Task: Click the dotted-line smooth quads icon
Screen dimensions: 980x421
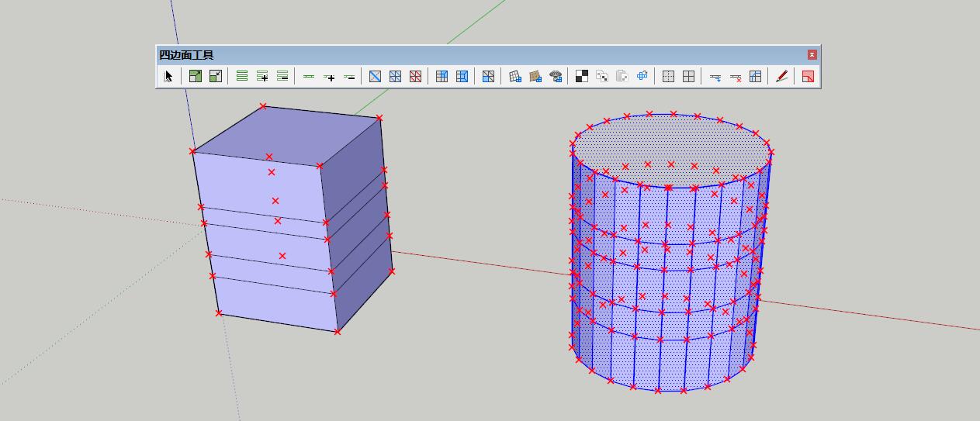Action: point(668,76)
